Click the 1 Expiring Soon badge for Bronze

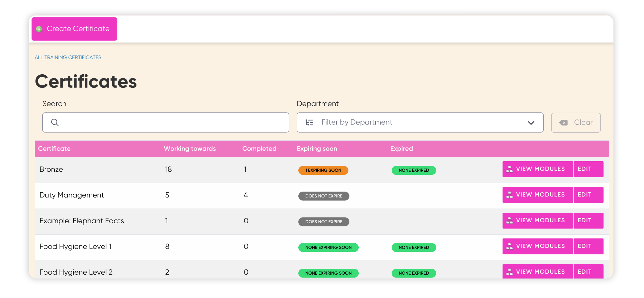click(x=323, y=170)
